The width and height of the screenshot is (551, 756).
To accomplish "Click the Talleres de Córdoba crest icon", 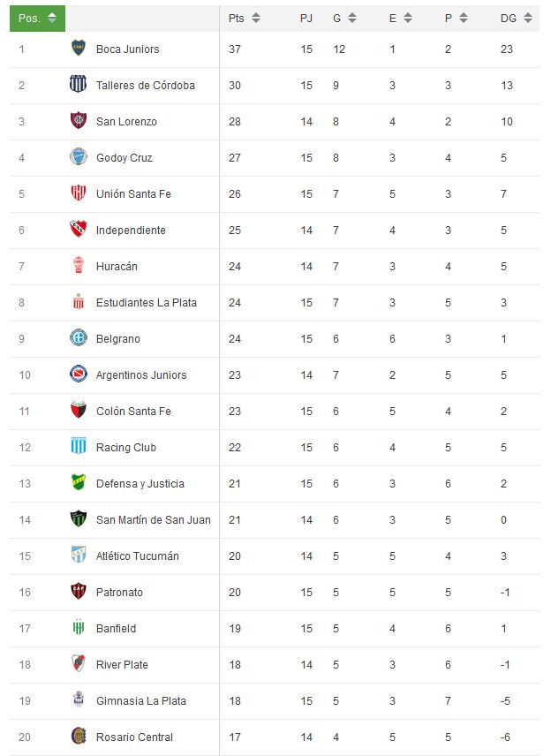I will [x=78, y=84].
